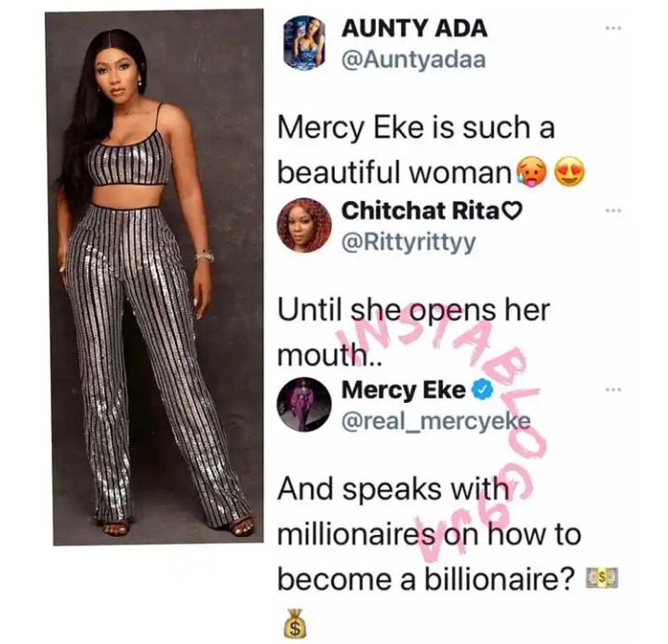668x644 pixels.
Task: Open Mercy Eke's profile avatar
Action: 304,405
